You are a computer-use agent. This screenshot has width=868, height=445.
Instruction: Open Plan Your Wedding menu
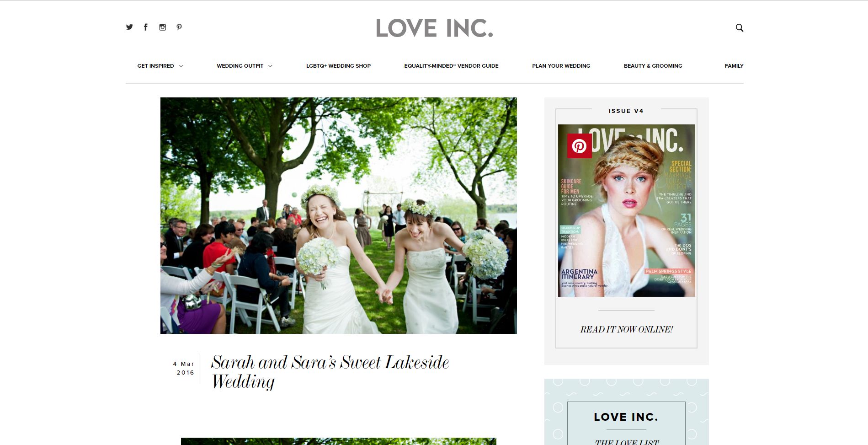pos(561,66)
